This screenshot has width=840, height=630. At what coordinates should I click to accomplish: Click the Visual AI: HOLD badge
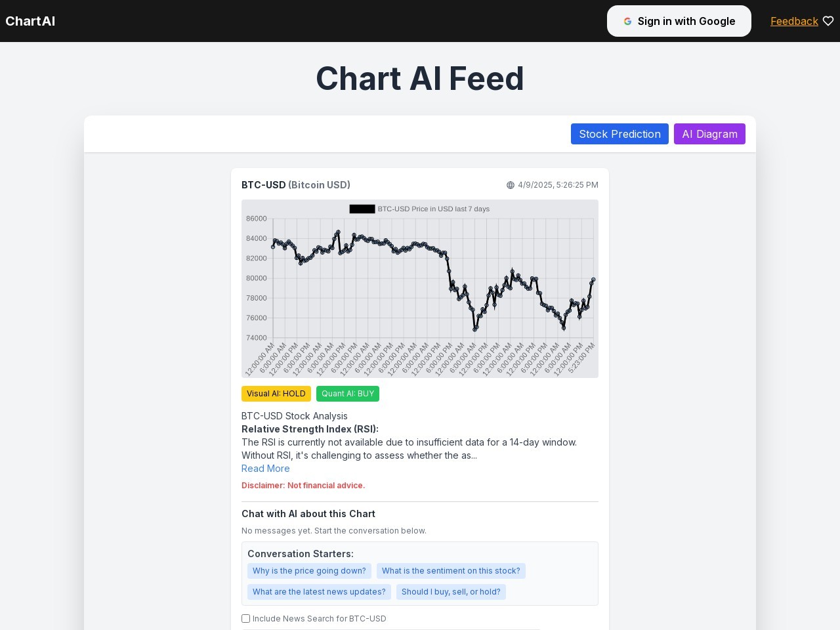276,394
